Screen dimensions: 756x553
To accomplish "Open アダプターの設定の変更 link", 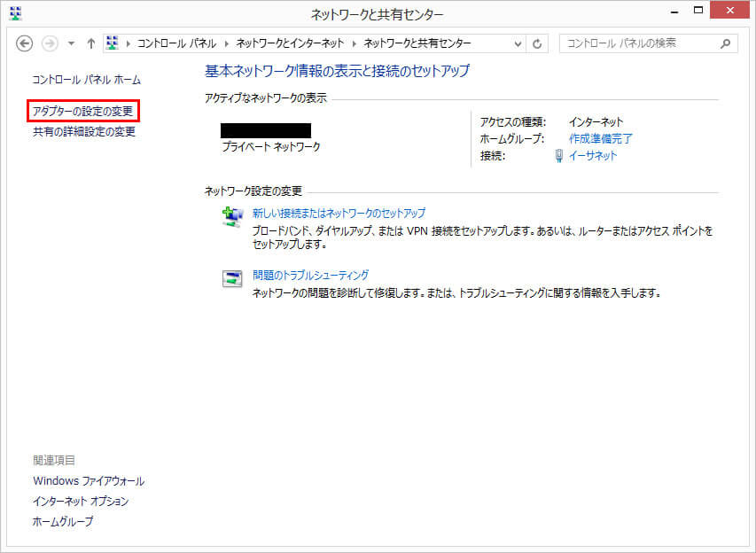I will [x=82, y=112].
